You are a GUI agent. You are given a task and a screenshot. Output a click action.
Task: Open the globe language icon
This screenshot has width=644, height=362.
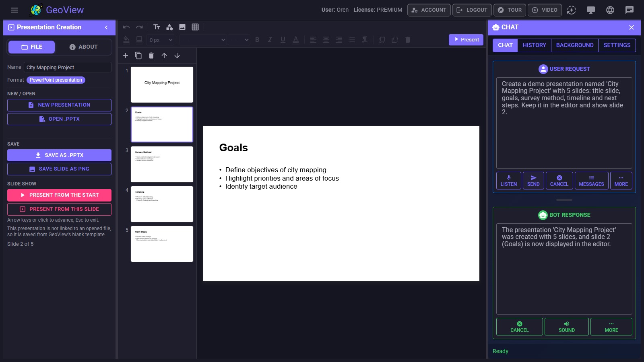coord(610,10)
